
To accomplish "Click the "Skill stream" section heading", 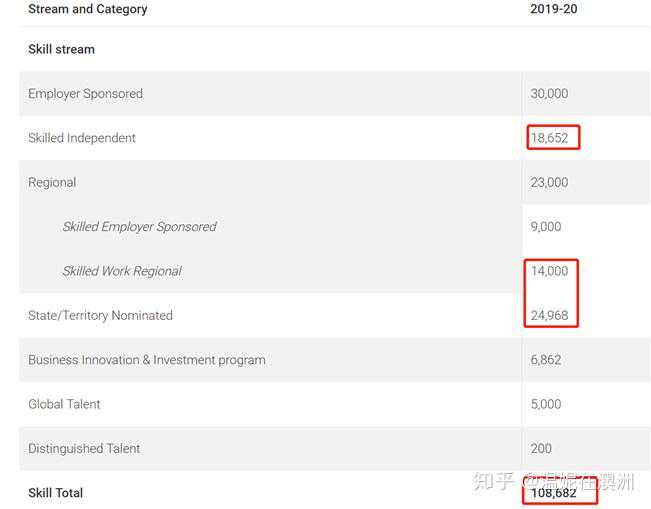I will click(61, 49).
